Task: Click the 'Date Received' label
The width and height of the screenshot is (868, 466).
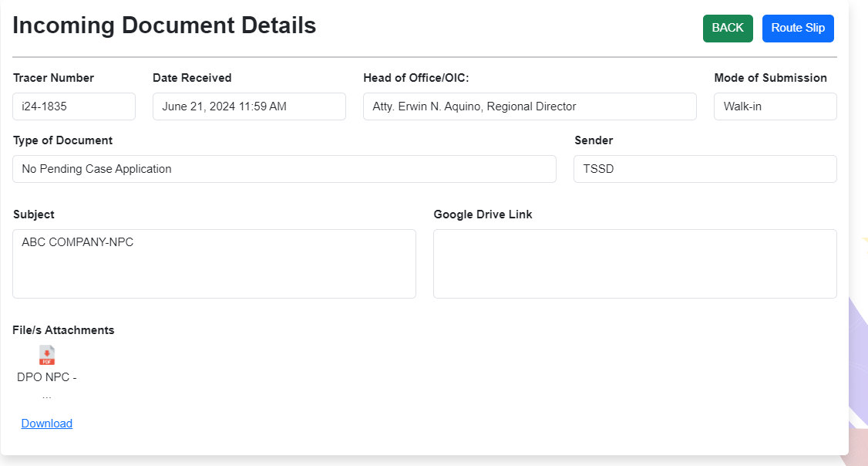Action: tap(192, 78)
